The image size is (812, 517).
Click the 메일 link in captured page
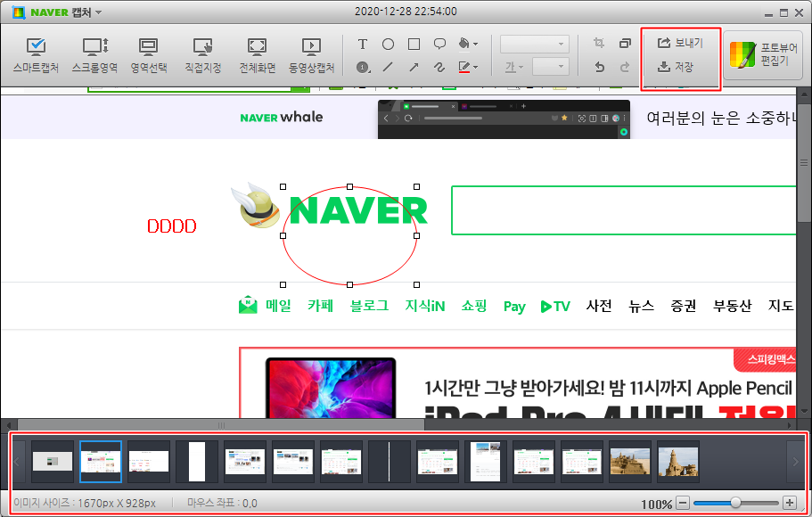tap(279, 306)
